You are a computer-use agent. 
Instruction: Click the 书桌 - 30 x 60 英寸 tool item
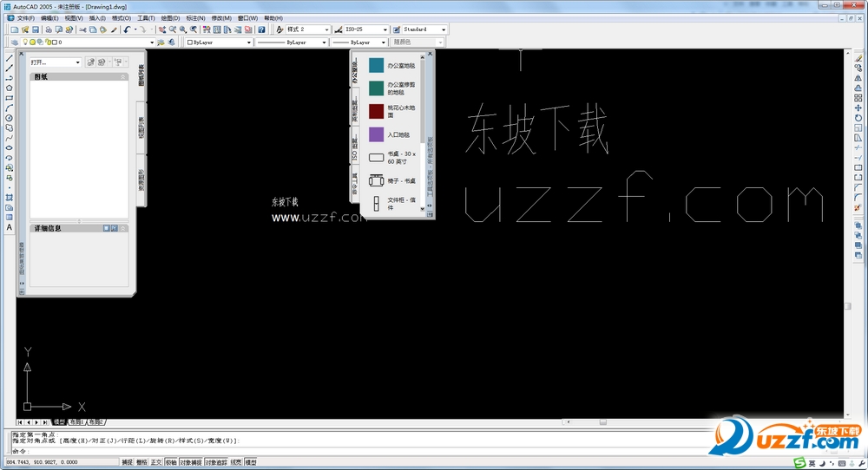[x=392, y=158]
